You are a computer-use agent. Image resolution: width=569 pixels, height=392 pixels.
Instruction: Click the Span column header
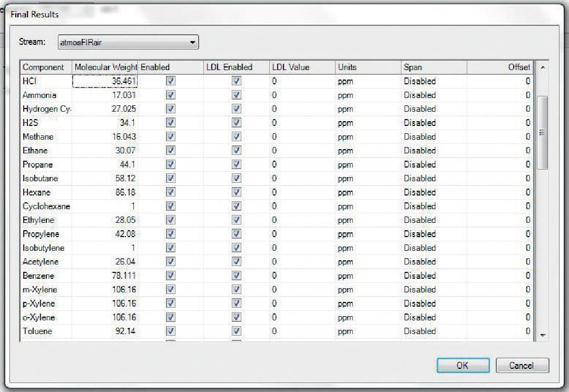(413, 67)
